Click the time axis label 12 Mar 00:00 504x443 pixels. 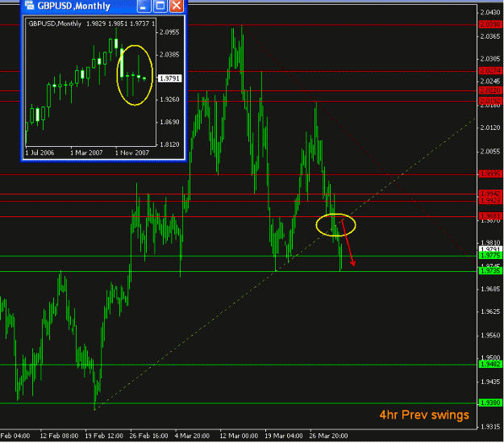click(239, 436)
